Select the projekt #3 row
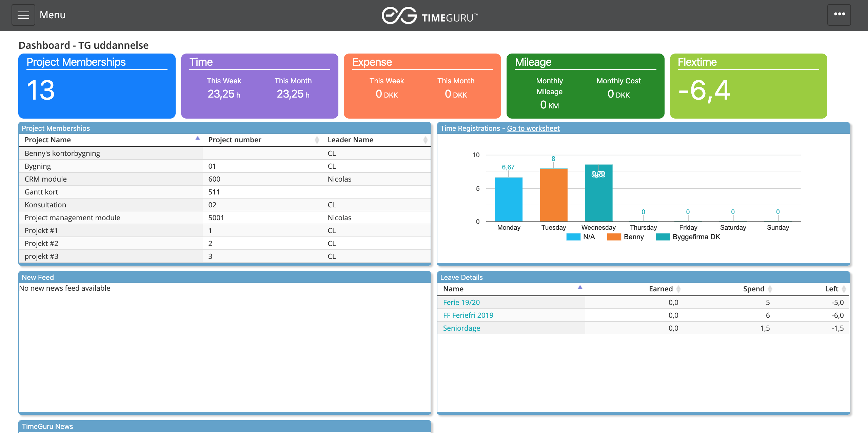Screen dimensions: 868x433 pyautogui.click(x=225, y=256)
